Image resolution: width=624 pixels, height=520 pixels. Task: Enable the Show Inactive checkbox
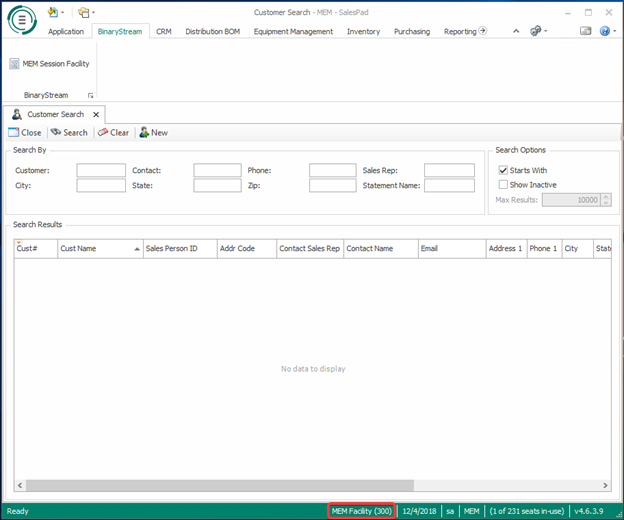503,185
